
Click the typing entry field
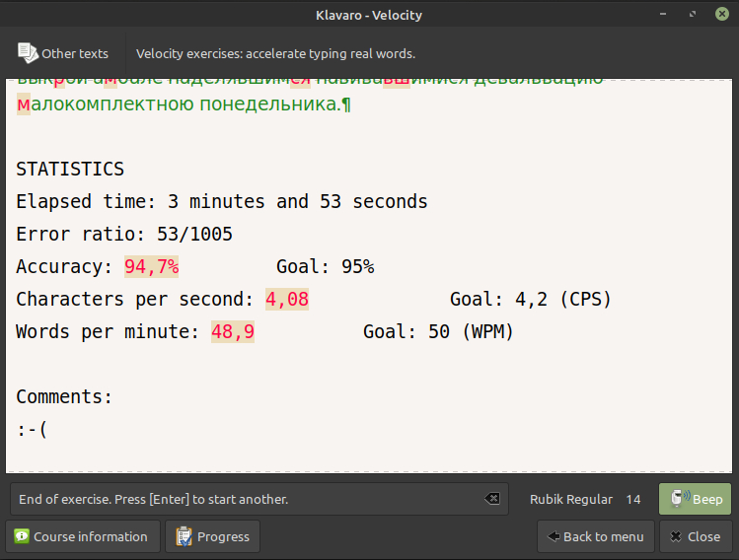(x=247, y=499)
